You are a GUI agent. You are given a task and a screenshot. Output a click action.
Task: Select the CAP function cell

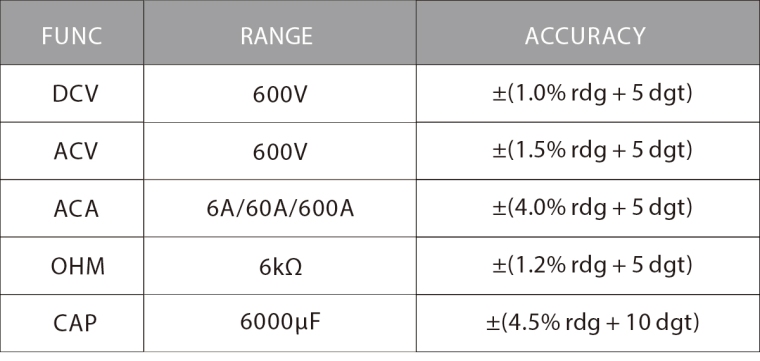pyautogui.click(x=72, y=323)
